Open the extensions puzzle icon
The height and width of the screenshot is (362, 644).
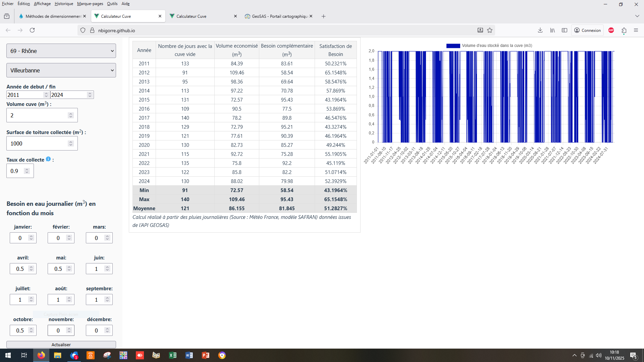(624, 31)
